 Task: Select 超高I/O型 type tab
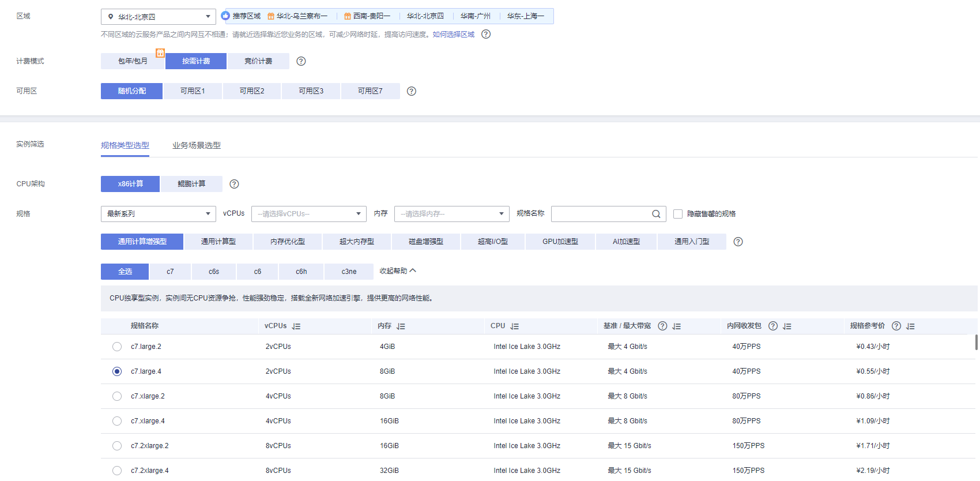pos(493,242)
